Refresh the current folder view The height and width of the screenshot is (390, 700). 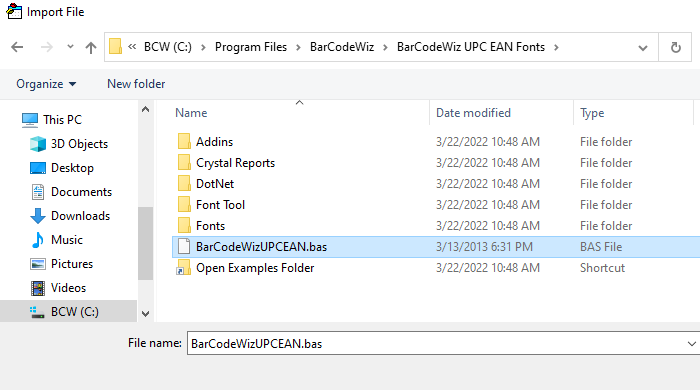675,47
